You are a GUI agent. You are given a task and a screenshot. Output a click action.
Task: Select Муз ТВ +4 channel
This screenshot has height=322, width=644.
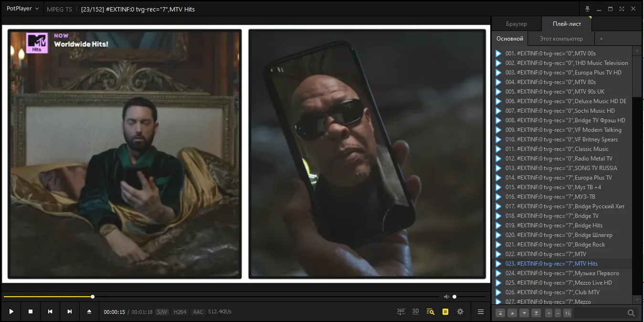pos(562,187)
